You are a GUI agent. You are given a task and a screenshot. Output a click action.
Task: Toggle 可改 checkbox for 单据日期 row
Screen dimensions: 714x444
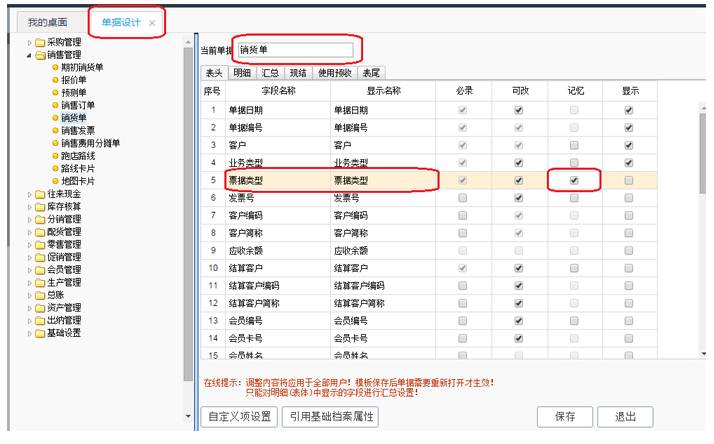[x=518, y=110]
